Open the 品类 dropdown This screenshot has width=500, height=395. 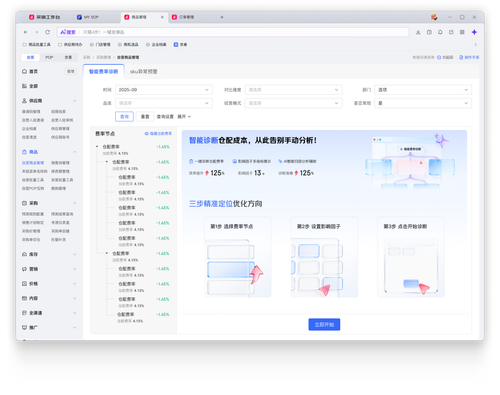164,103
